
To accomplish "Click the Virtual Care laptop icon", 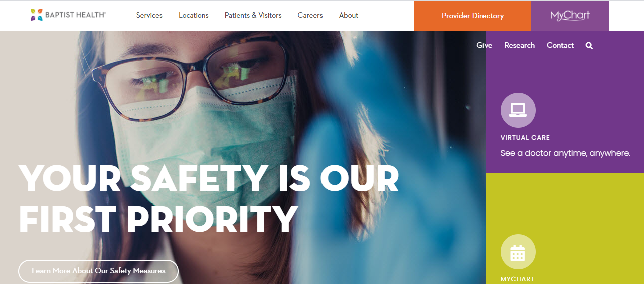I will click(x=518, y=110).
